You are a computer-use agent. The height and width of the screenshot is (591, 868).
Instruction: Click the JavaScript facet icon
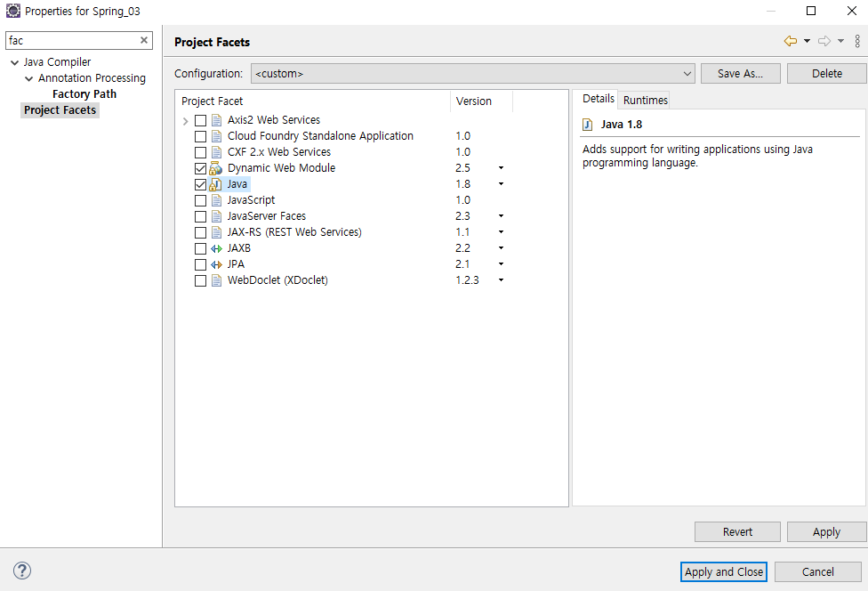(x=216, y=200)
